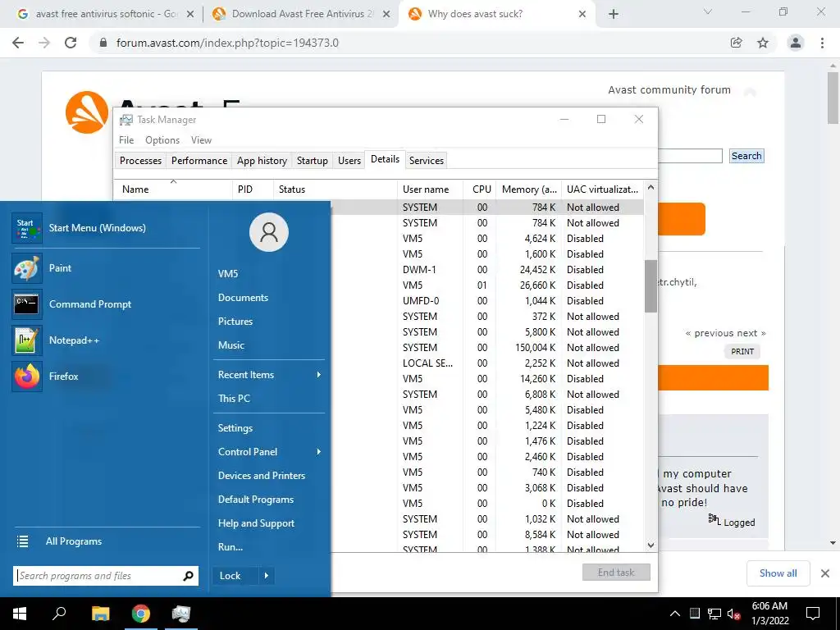Viewport: 840px width, 630px height.
Task: Switch to App history tab
Action: (262, 161)
